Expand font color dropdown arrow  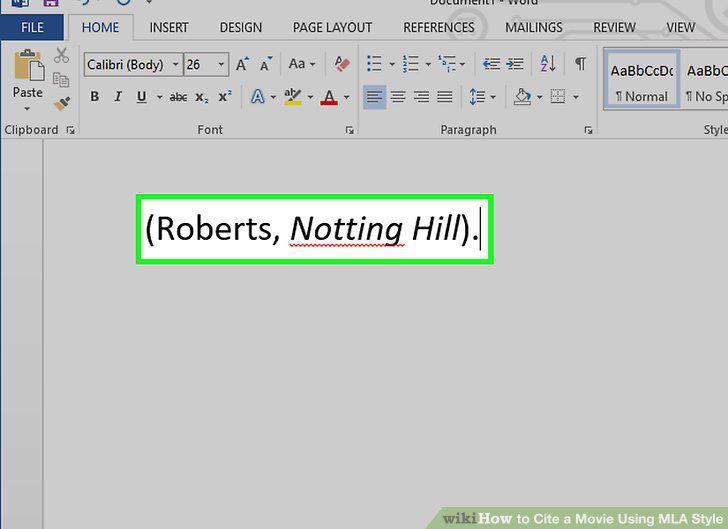(346, 97)
